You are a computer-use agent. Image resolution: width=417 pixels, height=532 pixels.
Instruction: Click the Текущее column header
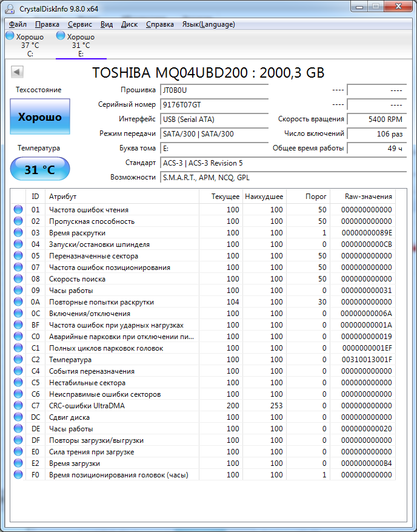(x=221, y=197)
